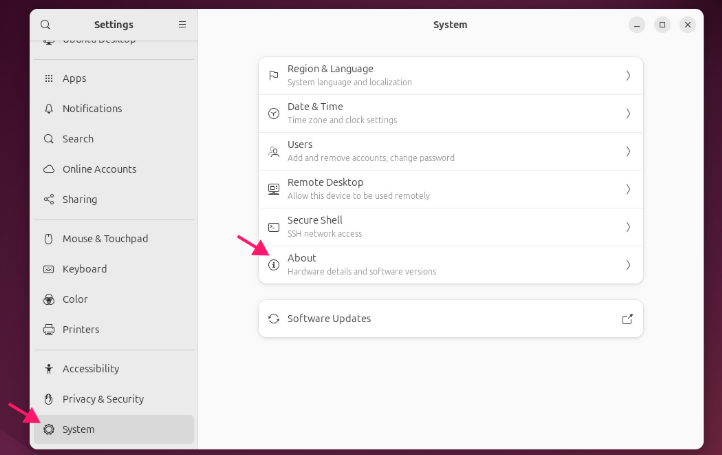Close the Settings window
The image size is (722, 455).
[x=687, y=25]
